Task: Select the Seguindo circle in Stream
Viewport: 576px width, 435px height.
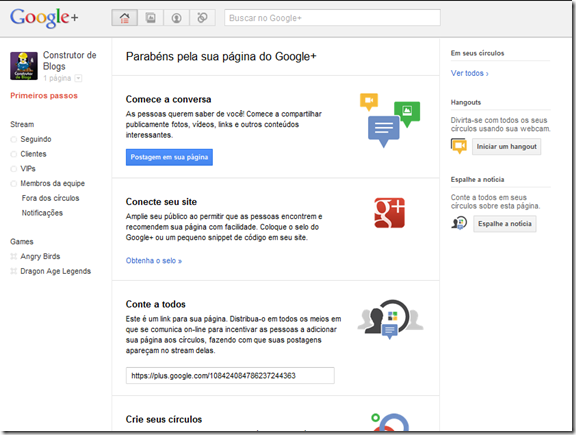Action: pyautogui.click(x=36, y=139)
